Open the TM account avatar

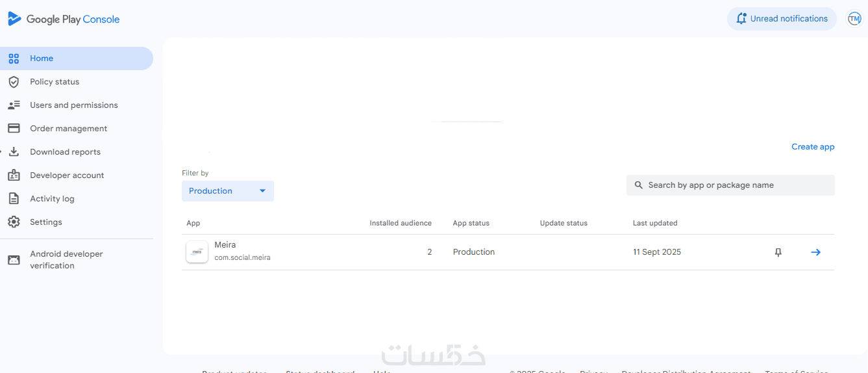tap(854, 19)
